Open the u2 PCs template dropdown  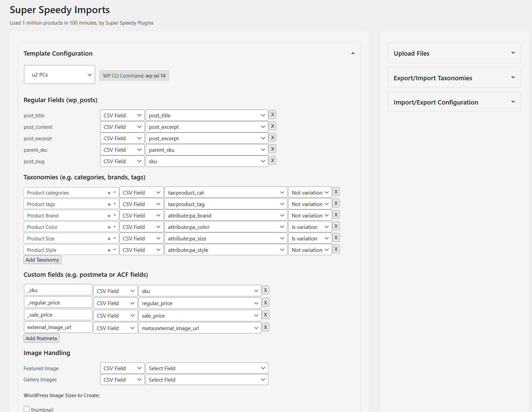pos(59,75)
